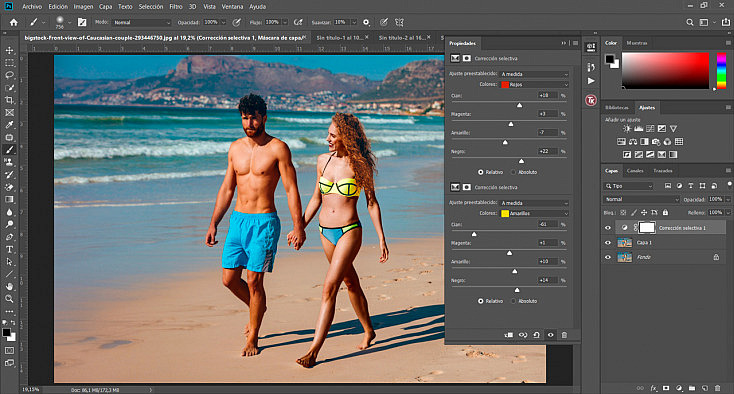Add a Brightness/Contrast adjustment
734x394 pixels.
coord(627,129)
